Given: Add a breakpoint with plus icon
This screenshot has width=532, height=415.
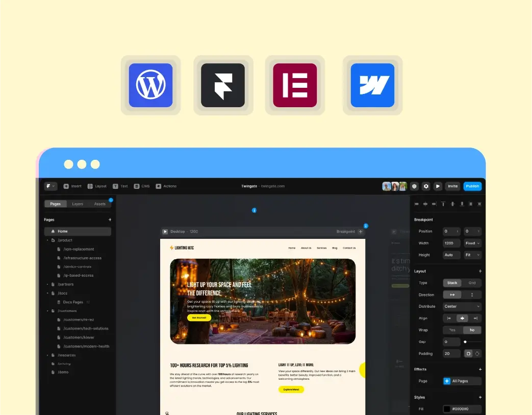Looking at the screenshot, I should (361, 232).
